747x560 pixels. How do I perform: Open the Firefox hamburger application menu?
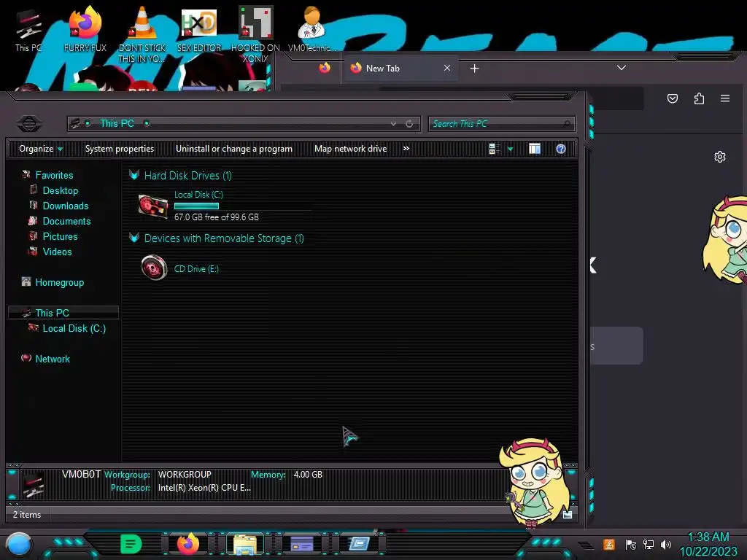[x=725, y=98]
